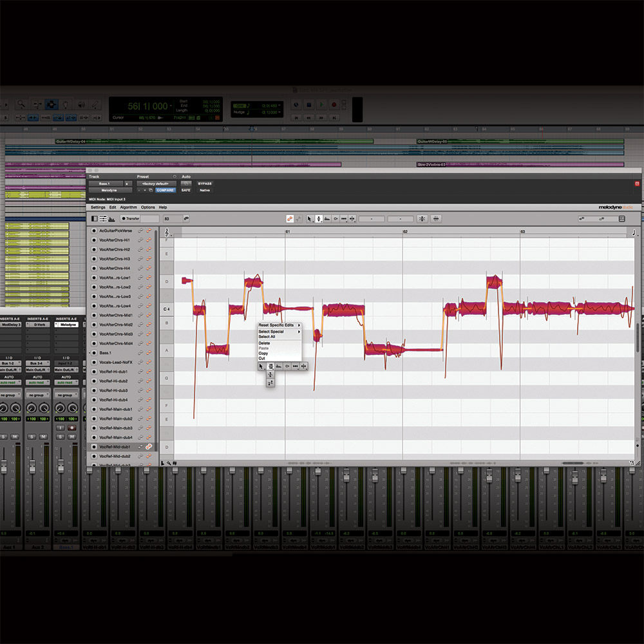The height and width of the screenshot is (644, 644).
Task: Click the note assignment mode icon
Action: click(x=299, y=219)
